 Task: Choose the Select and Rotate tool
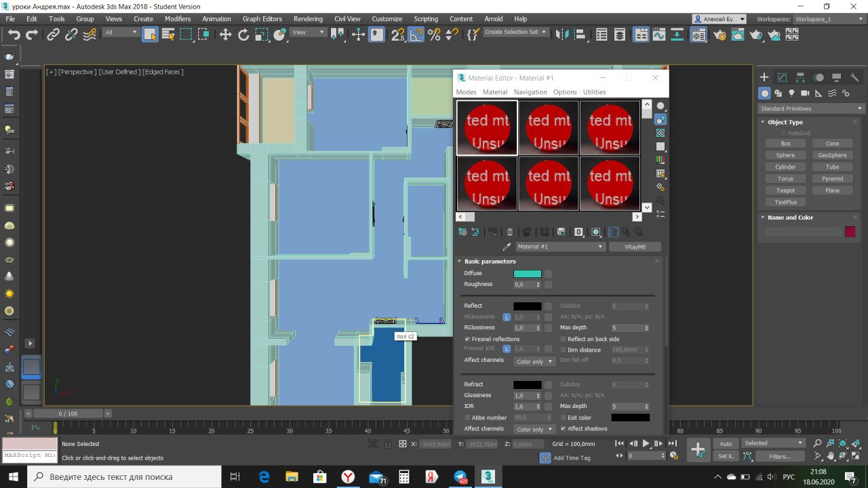(243, 35)
